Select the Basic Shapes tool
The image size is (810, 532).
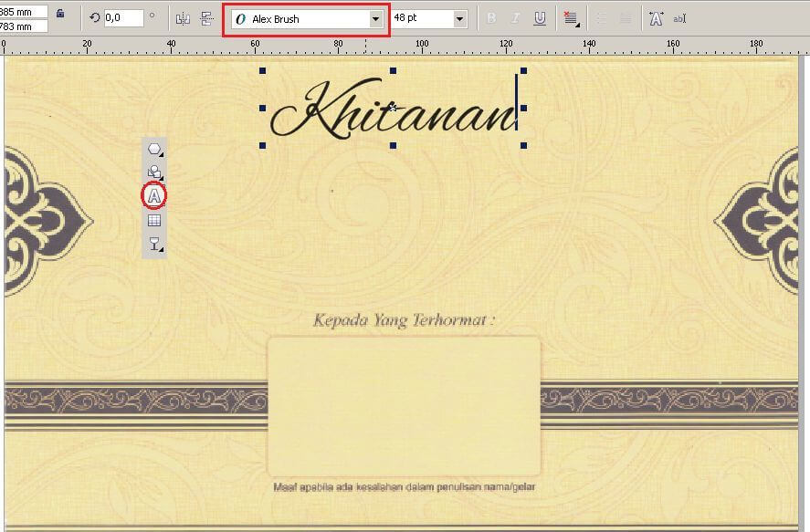click(x=154, y=172)
